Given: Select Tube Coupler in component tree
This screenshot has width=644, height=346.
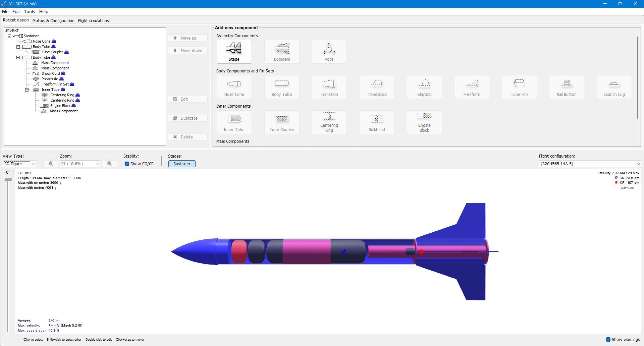Looking at the screenshot, I should coord(52,52).
